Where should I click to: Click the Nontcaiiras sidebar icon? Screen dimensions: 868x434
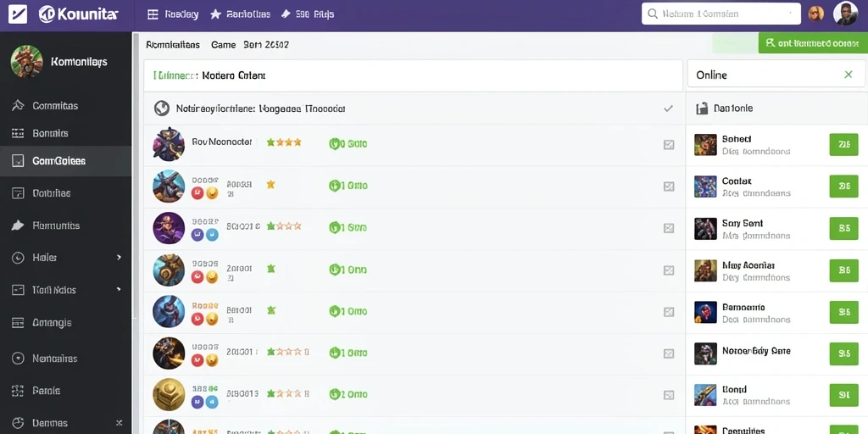18,359
